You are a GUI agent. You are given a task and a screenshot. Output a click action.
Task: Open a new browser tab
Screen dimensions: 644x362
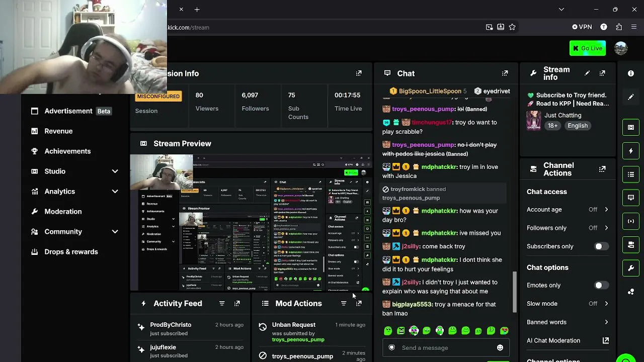[x=197, y=10]
